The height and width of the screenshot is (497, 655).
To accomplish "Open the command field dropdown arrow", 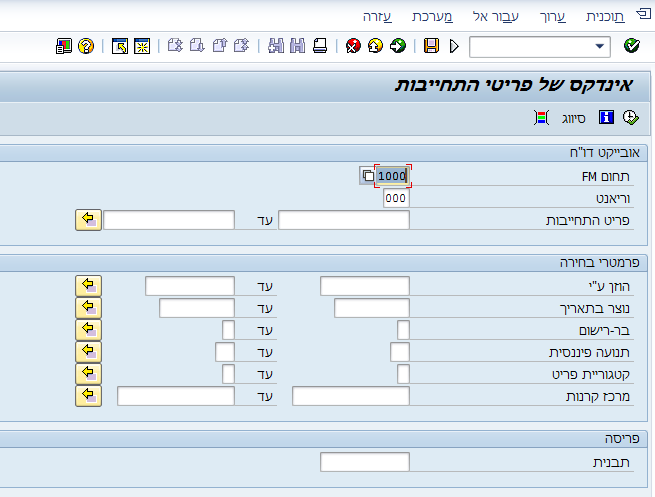I will (x=599, y=46).
